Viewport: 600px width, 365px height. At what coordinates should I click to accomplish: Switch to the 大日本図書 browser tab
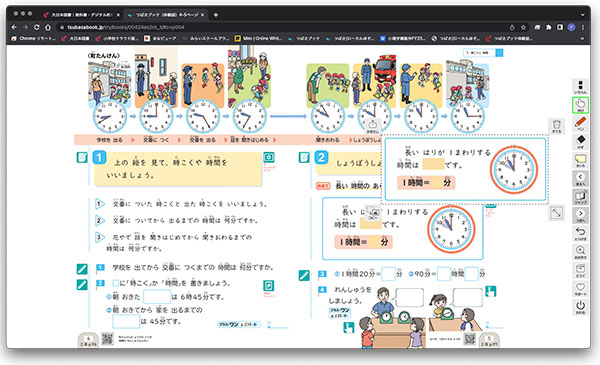pyautogui.click(x=82, y=15)
